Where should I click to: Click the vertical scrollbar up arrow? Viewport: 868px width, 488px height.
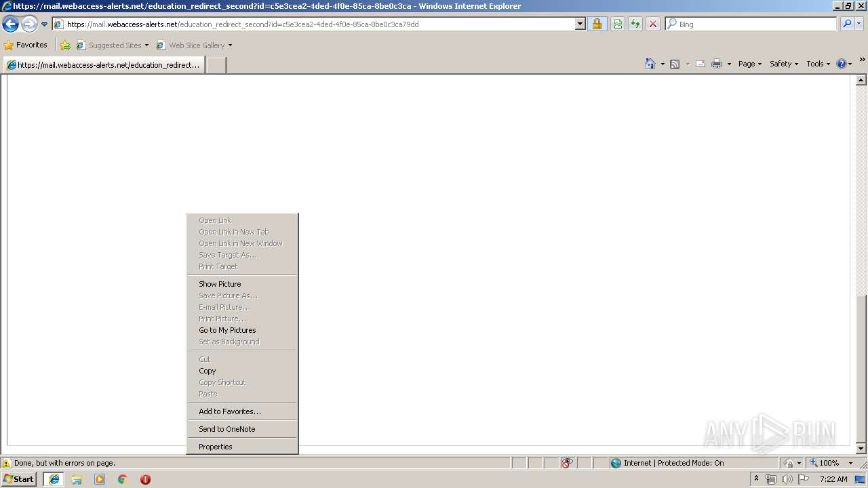click(x=861, y=80)
